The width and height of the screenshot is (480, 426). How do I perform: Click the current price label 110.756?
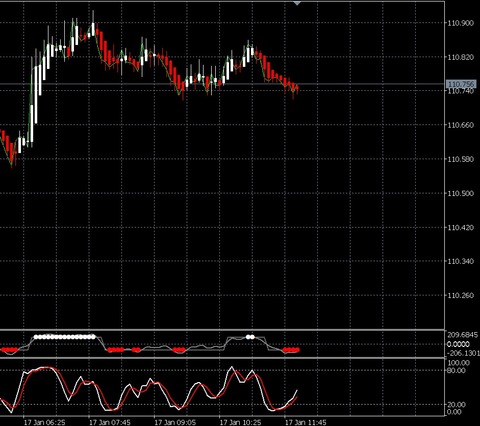click(x=461, y=84)
